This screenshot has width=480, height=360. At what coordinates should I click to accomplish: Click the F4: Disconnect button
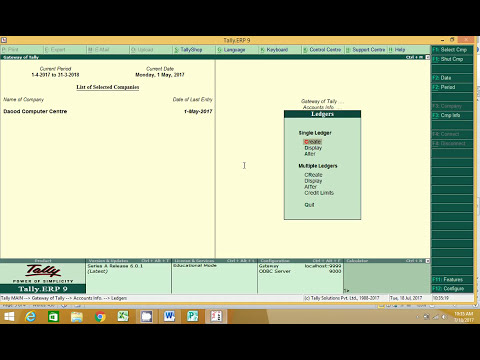pyautogui.click(x=452, y=143)
